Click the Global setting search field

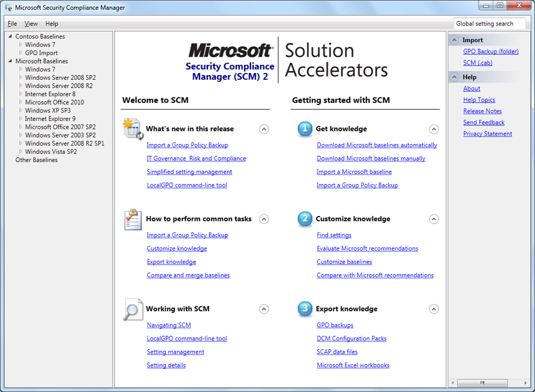(x=489, y=23)
